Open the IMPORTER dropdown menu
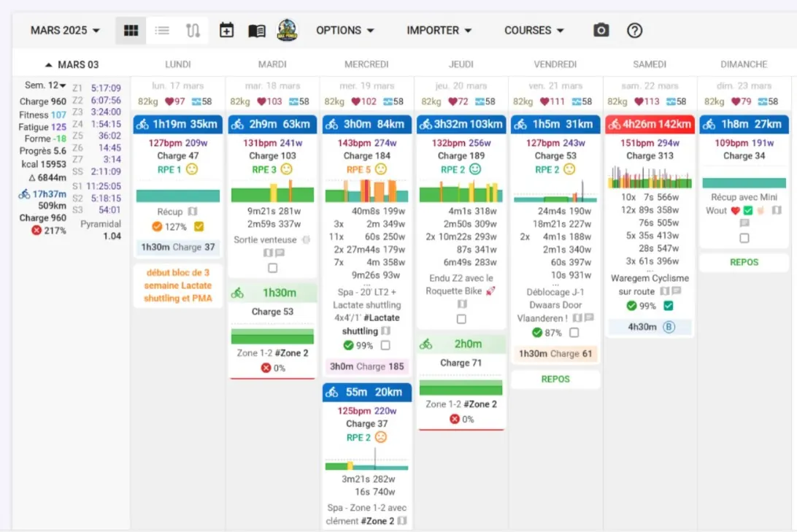 pyautogui.click(x=439, y=31)
